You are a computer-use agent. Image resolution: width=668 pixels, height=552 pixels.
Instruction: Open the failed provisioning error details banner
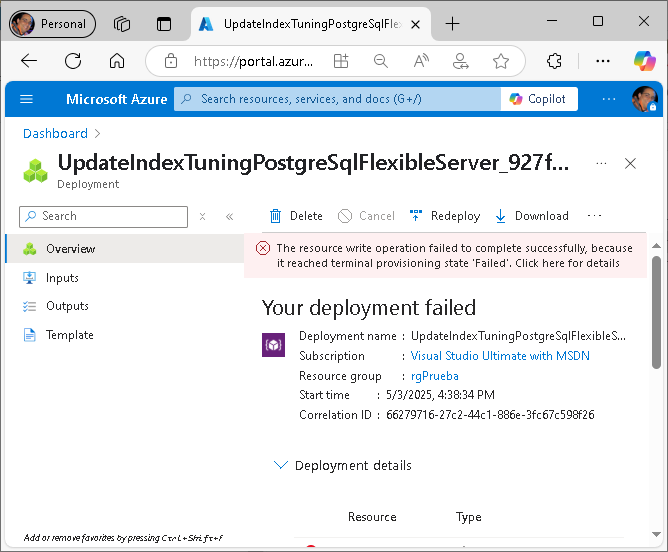click(445, 256)
